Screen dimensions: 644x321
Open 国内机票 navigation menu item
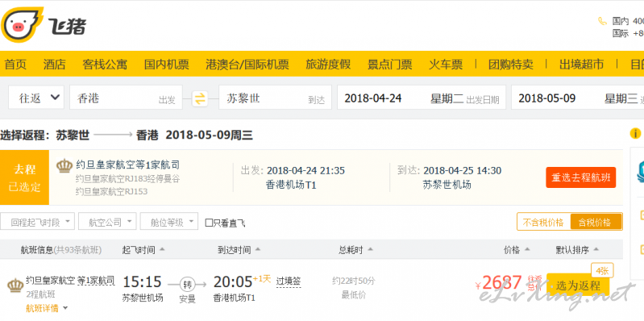[166, 64]
